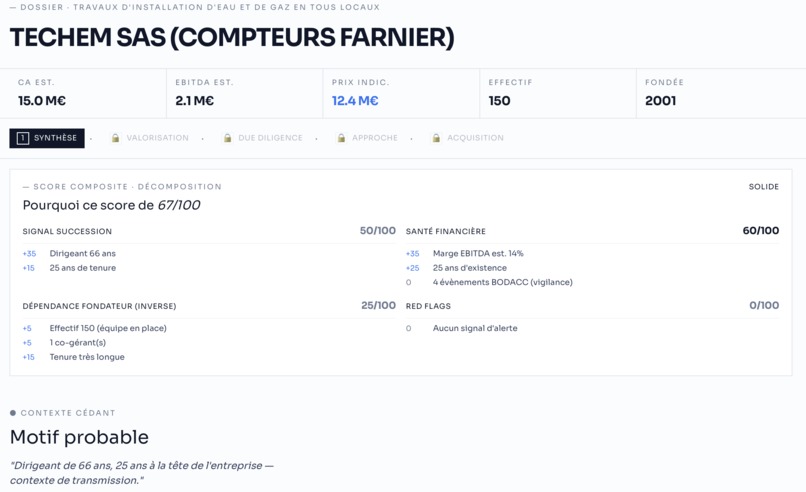The height and width of the screenshot is (492, 806).
Task: Click the Dépendance Fondateur 25/100 score
Action: click(x=378, y=305)
